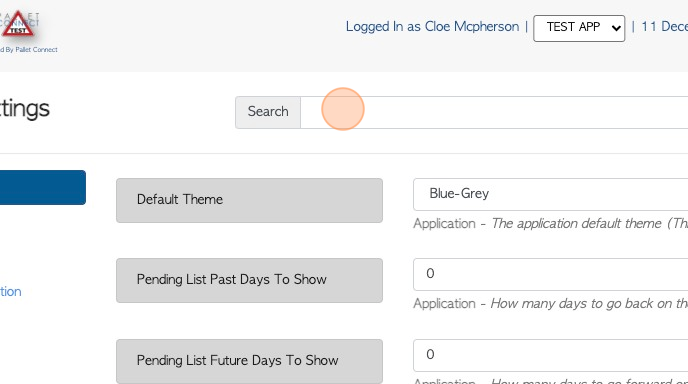
Task: Click the Pending List Past Days value field
Action: (x=550, y=274)
